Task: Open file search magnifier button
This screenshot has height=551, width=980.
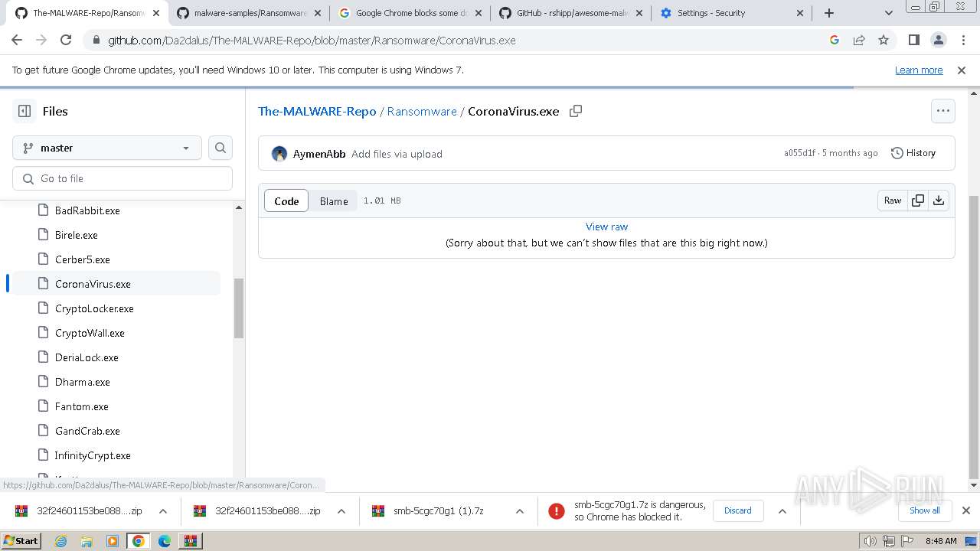Action: (x=220, y=148)
